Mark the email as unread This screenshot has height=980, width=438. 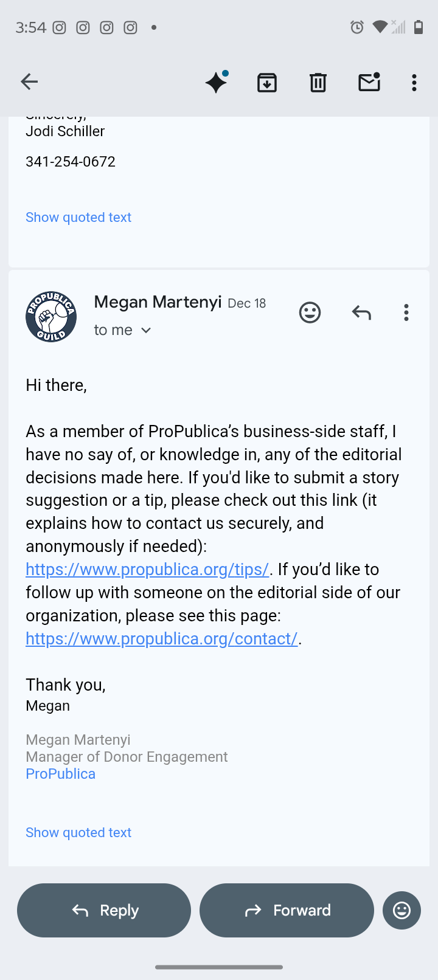(369, 82)
